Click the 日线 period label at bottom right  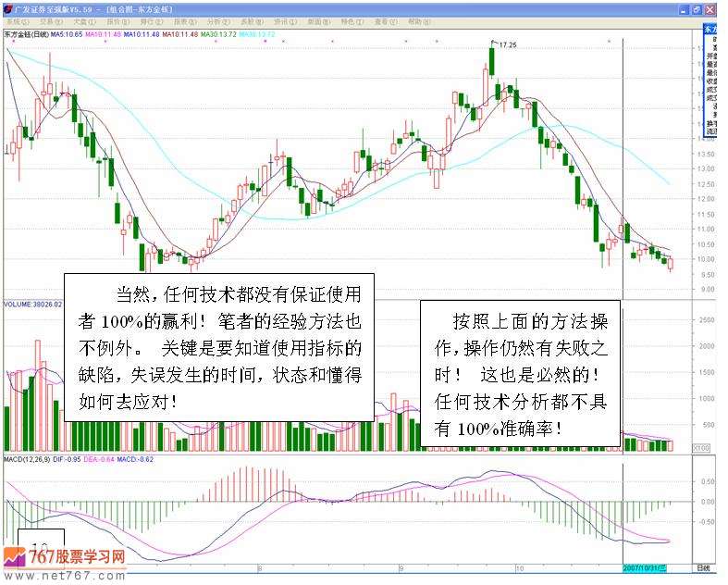[x=703, y=568]
